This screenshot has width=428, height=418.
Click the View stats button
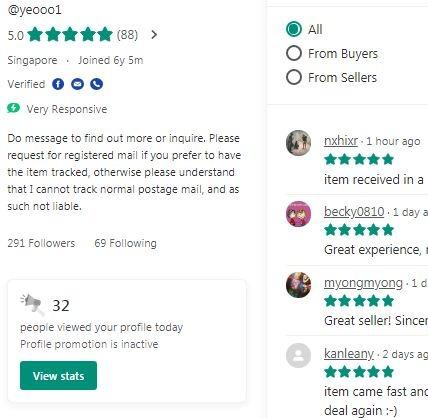58,375
